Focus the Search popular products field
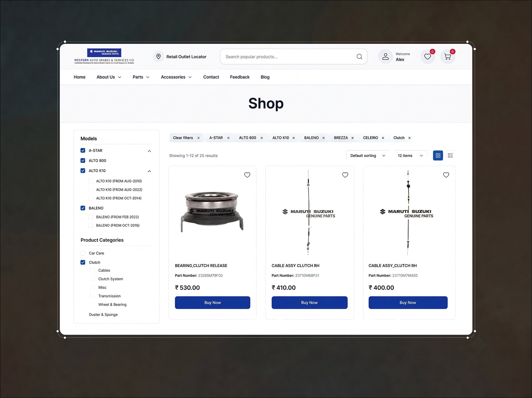 pyautogui.click(x=293, y=57)
